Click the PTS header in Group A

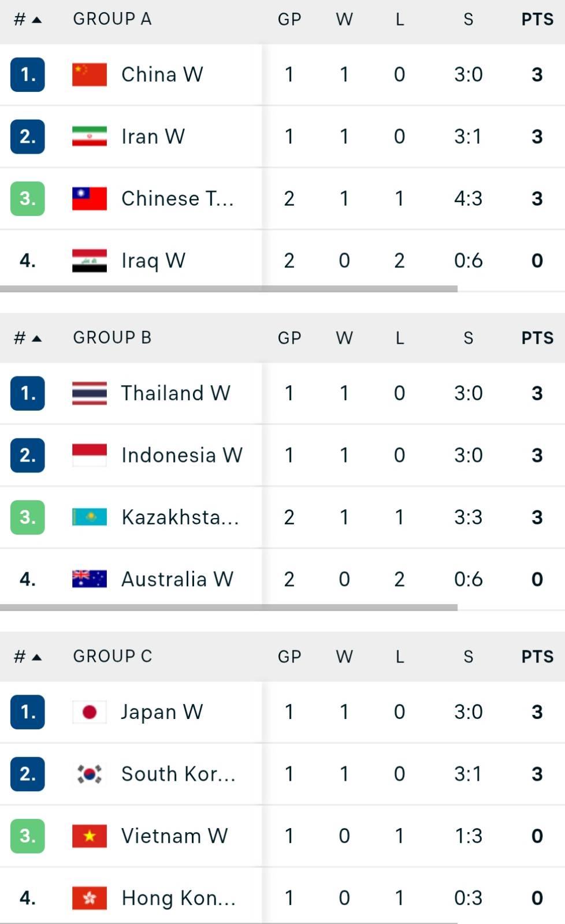[537, 19]
